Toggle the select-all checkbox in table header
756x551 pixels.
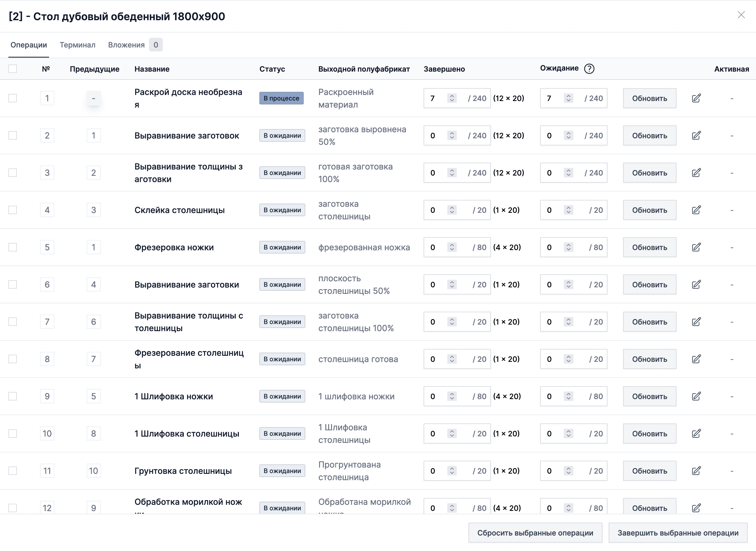tap(13, 69)
